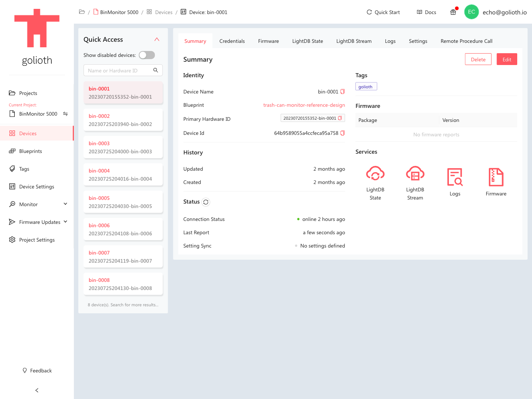Go to Projects in the sidebar

(37, 93)
